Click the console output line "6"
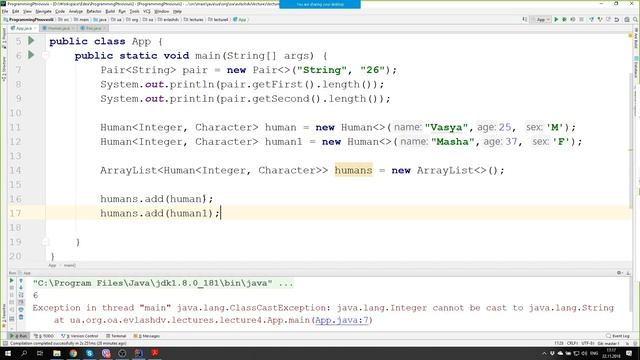The width and height of the screenshot is (640, 360). pos(36,295)
